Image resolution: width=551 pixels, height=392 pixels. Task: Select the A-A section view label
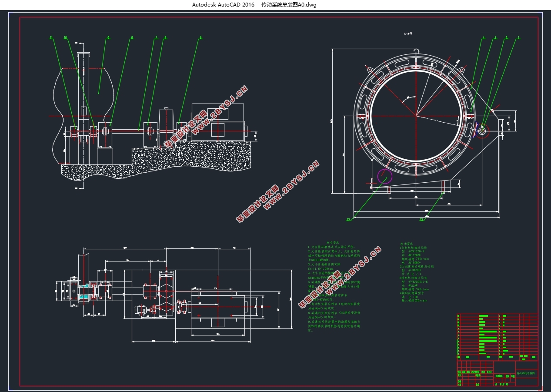tap(408, 34)
